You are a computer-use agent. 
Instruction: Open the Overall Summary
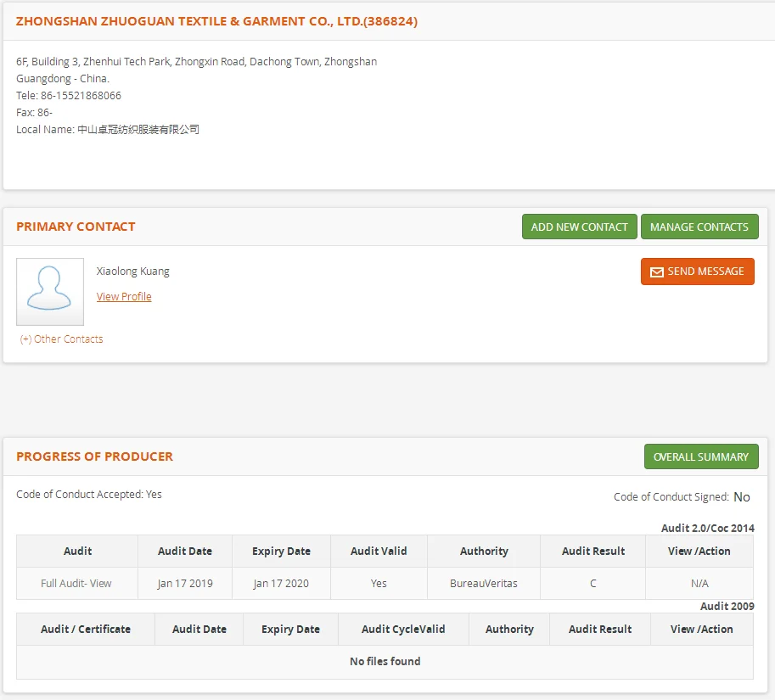click(701, 456)
